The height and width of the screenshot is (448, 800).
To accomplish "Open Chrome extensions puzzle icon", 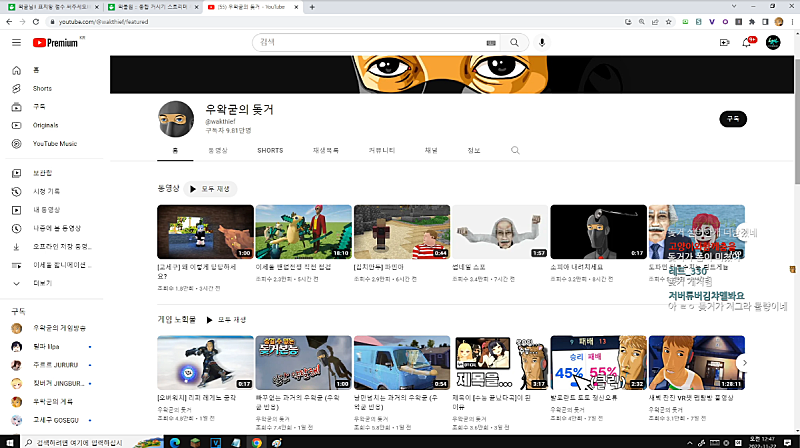I will (751, 21).
